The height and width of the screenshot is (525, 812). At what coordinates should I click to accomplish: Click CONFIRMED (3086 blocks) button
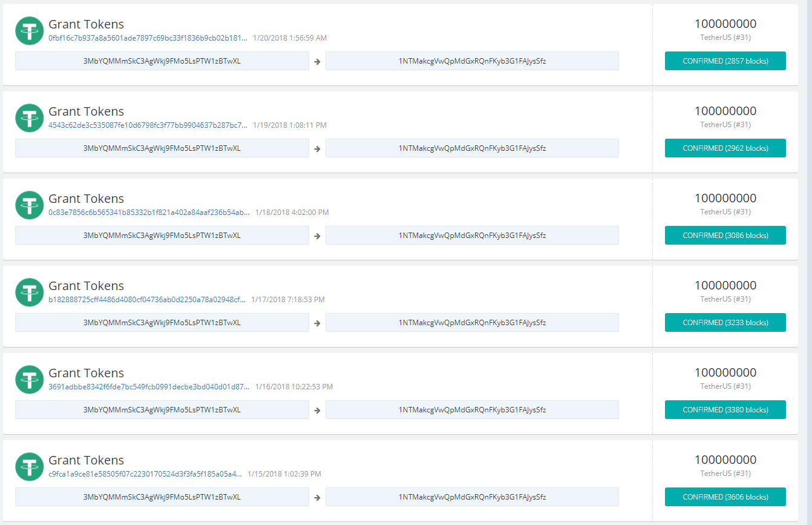[725, 236]
